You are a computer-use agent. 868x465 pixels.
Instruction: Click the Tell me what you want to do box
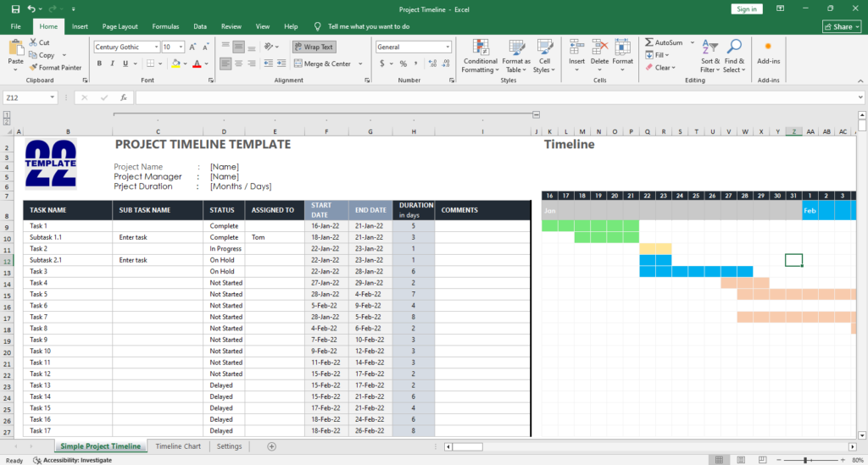pyautogui.click(x=363, y=26)
